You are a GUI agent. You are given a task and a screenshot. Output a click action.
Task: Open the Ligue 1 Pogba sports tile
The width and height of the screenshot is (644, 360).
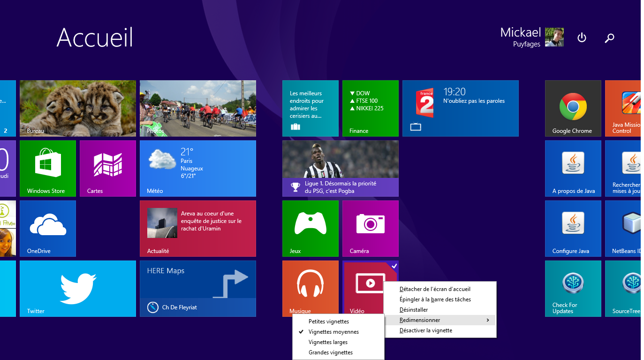pos(341,169)
